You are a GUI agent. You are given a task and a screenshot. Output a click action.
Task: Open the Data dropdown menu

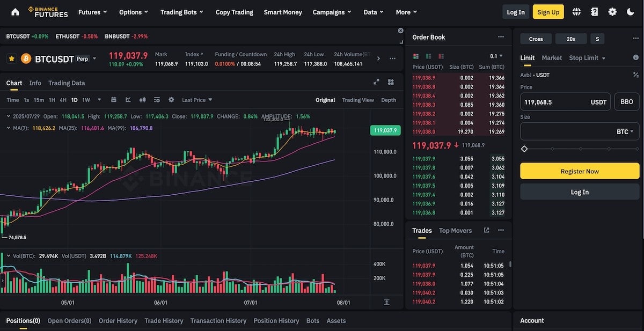click(374, 12)
